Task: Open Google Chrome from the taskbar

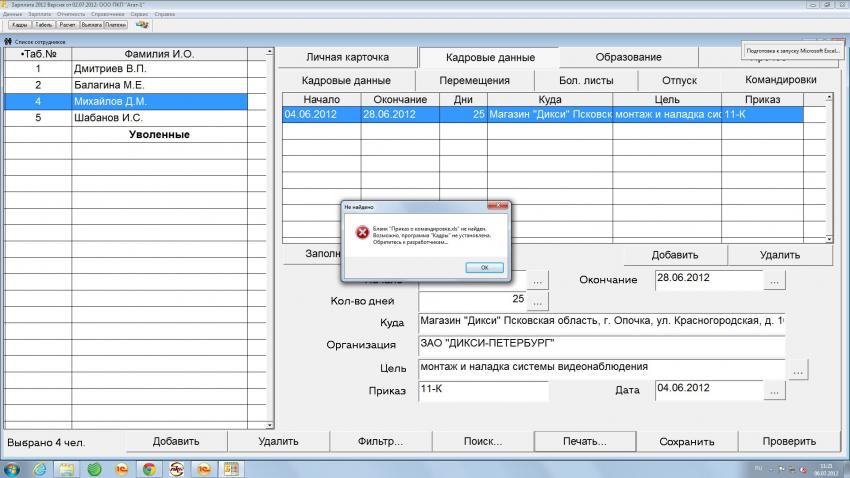Action: [x=148, y=468]
